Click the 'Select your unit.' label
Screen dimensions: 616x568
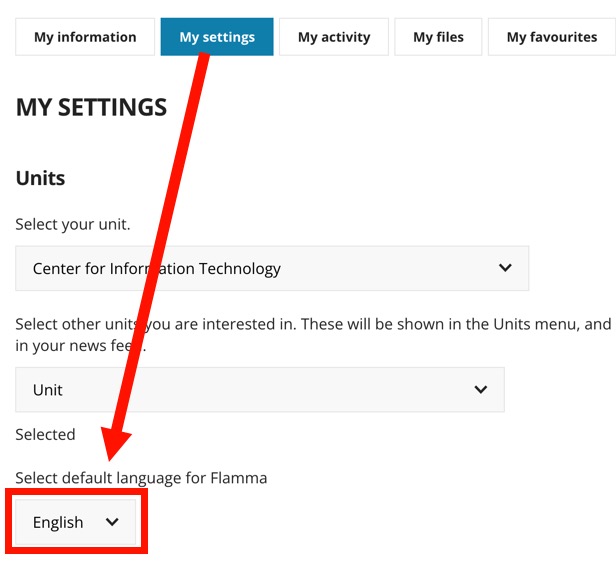[x=73, y=224]
